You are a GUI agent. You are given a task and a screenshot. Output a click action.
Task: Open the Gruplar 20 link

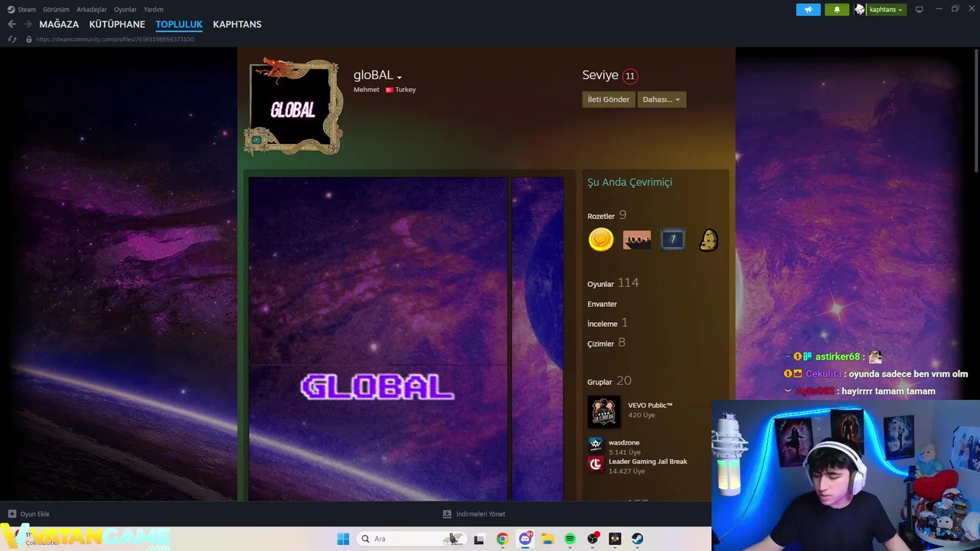609,381
